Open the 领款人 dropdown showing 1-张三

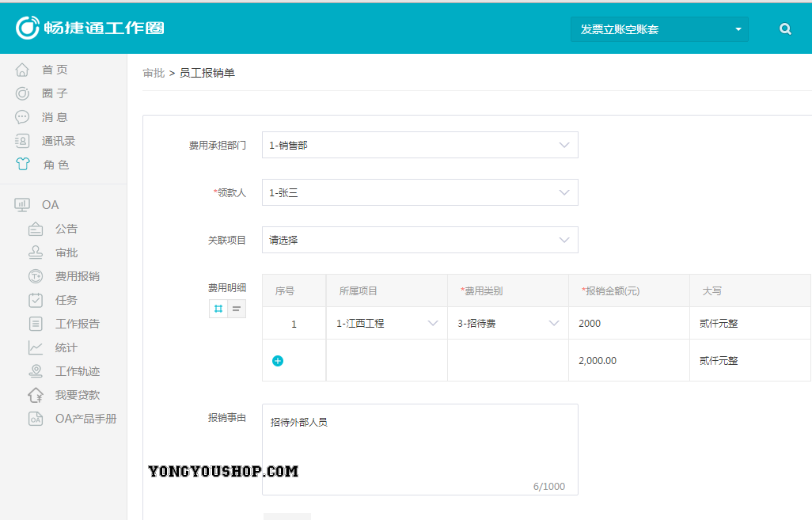pos(420,192)
